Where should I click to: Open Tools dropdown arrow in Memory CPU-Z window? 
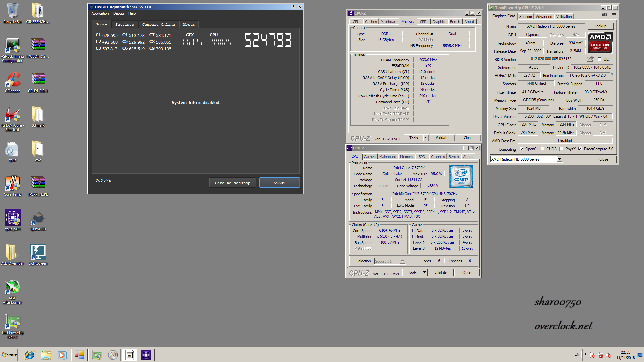click(426, 138)
